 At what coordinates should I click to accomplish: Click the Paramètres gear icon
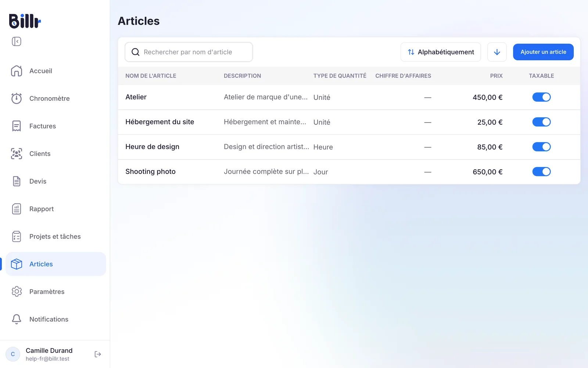pyautogui.click(x=17, y=291)
